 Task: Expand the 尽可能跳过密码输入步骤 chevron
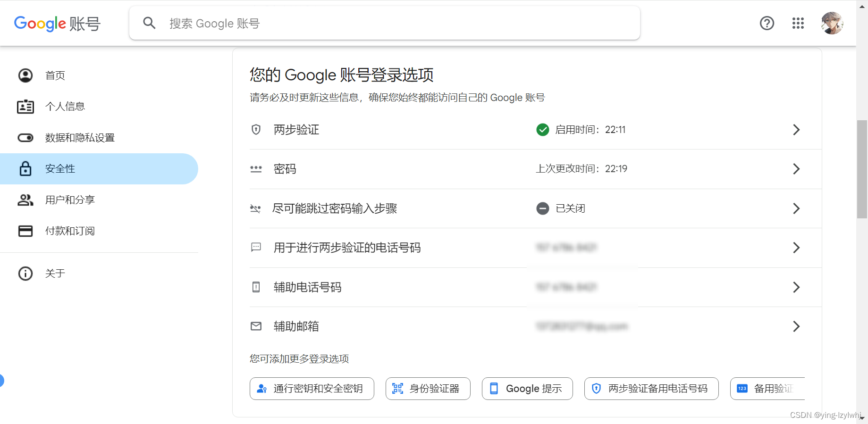[x=796, y=208]
